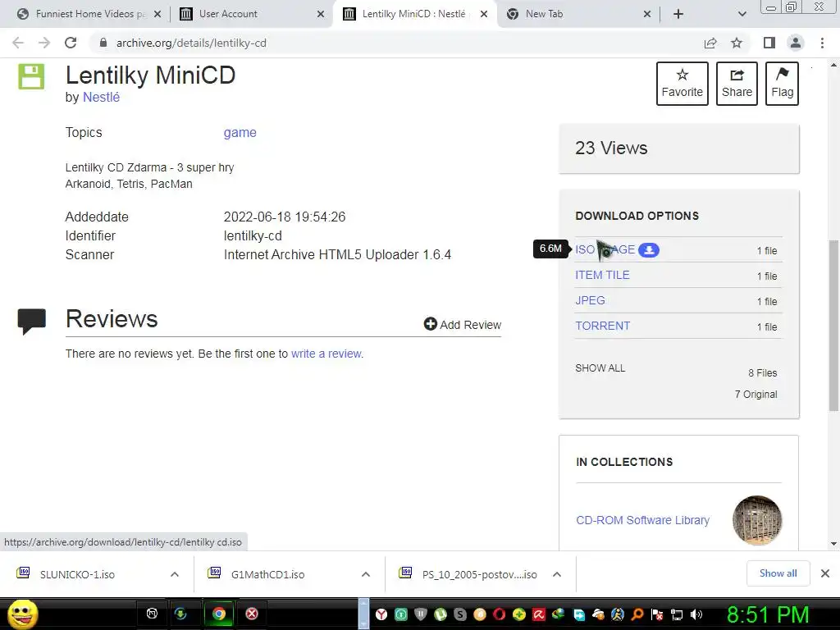The height and width of the screenshot is (630, 840).
Task: Open the Share button options
Action: [737, 84]
